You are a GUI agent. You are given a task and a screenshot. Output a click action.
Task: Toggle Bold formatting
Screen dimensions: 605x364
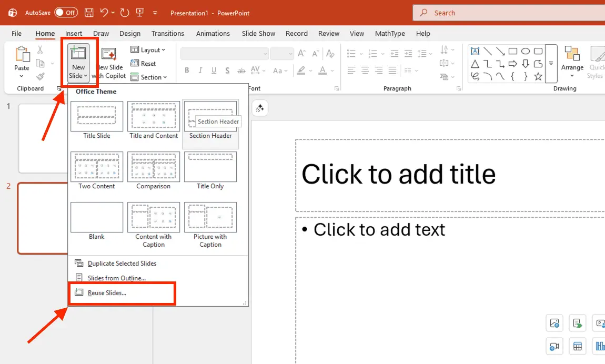[187, 70]
